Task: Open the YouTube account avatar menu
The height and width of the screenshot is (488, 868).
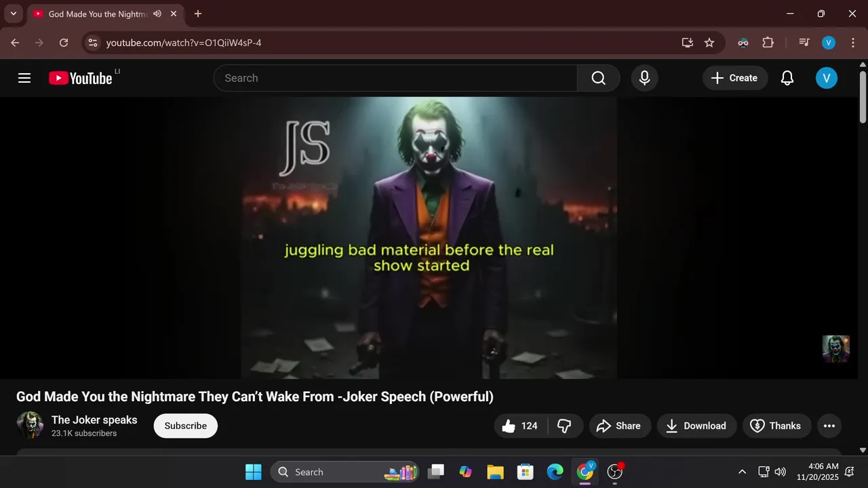Action: [x=826, y=78]
